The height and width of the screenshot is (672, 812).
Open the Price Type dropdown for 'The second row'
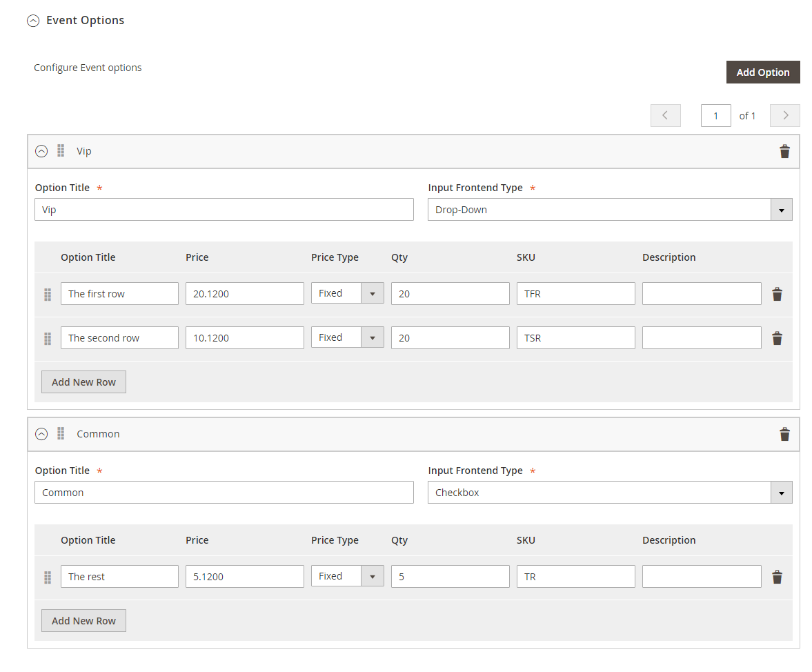coord(348,337)
